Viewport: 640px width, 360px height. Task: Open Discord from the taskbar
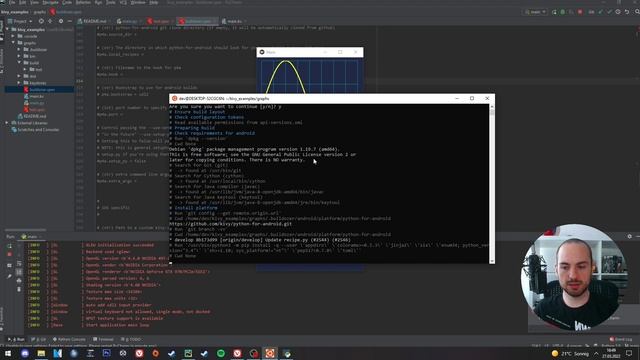[x=25, y=353]
